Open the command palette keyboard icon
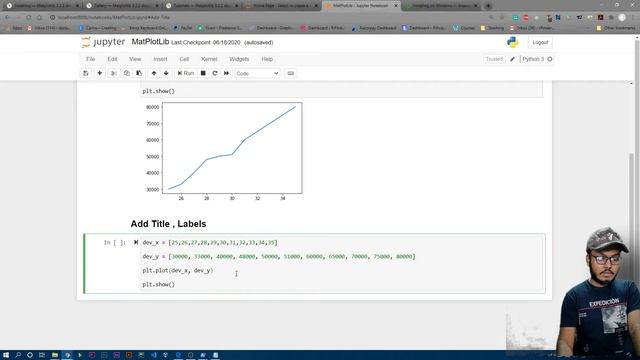This screenshot has width=640, height=360. pyautogui.click(x=291, y=73)
